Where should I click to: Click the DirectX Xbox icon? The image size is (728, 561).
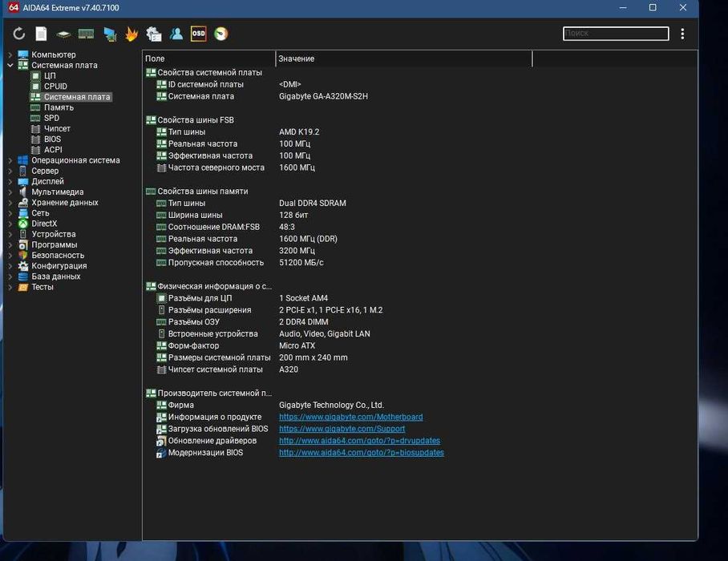click(22, 224)
